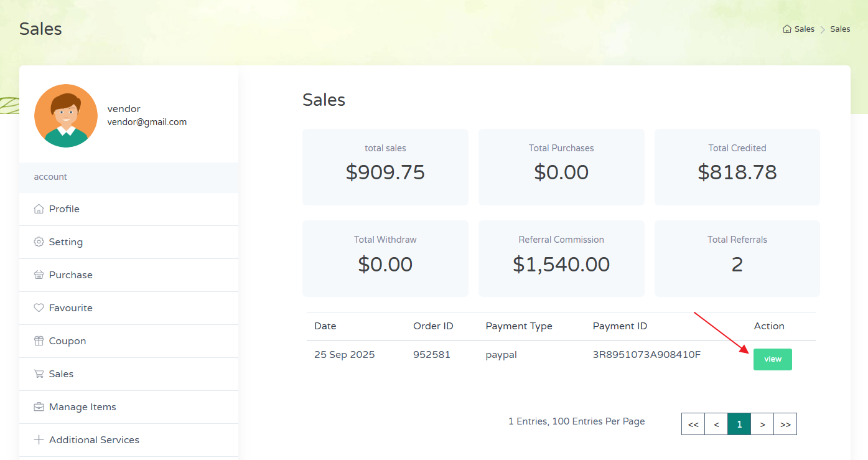Go to the first page with << button
The height and width of the screenshot is (460, 868).
693,425
